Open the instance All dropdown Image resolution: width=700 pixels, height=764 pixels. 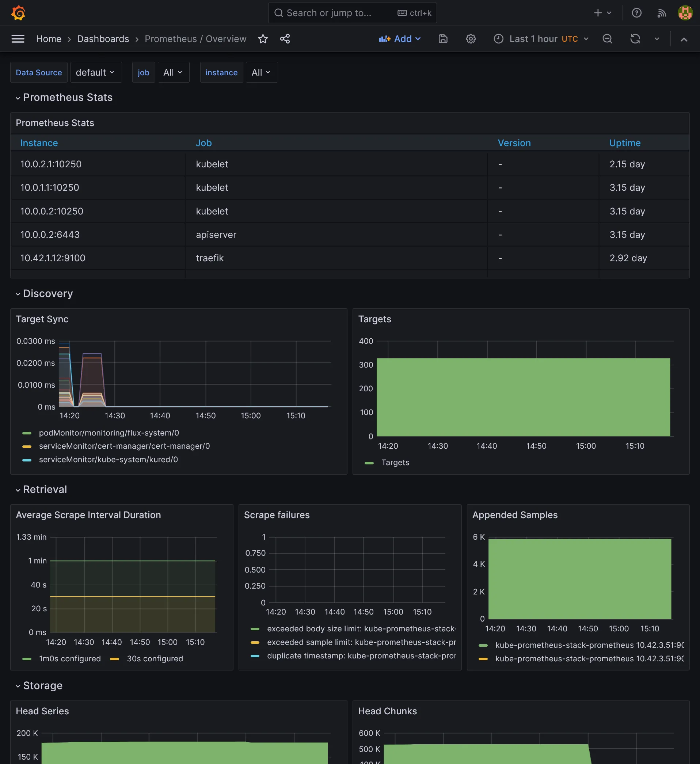(261, 72)
